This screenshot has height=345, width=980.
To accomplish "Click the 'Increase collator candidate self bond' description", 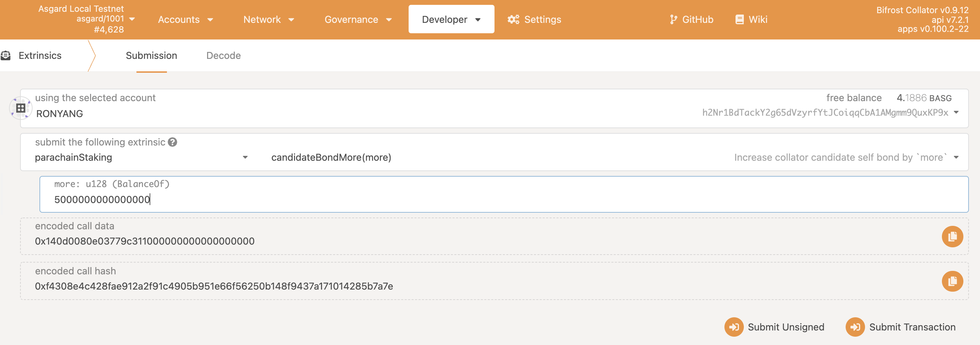I will coord(840,158).
